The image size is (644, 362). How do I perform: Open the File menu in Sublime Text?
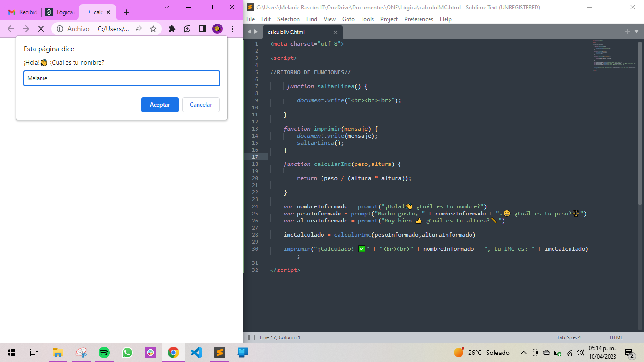pyautogui.click(x=250, y=19)
